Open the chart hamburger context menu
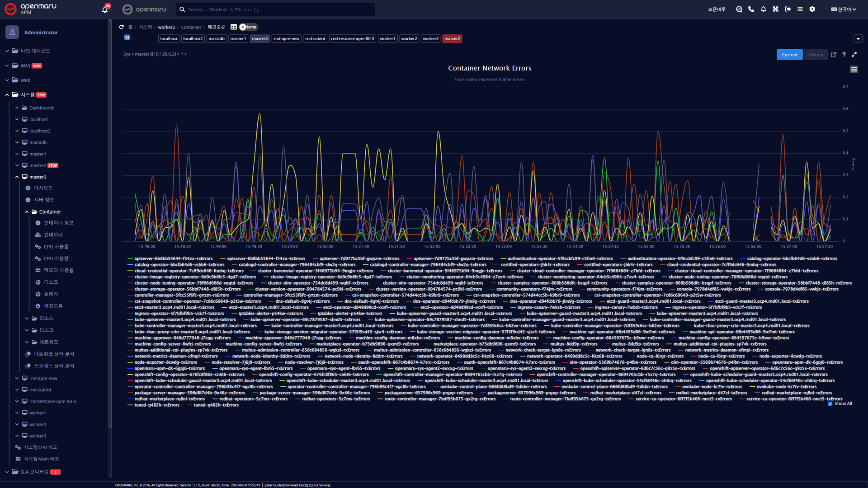The width and height of the screenshot is (868, 488). pyautogui.click(x=854, y=69)
